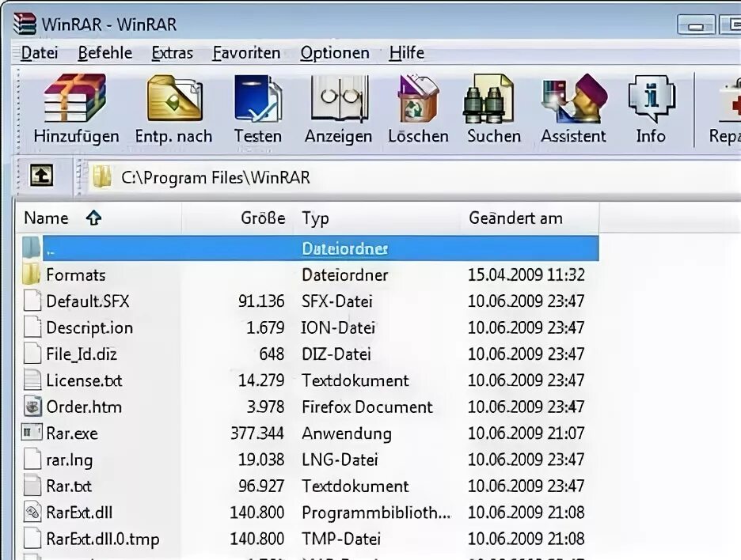Open the Datei menu
This screenshot has height=560, width=741.
point(40,53)
